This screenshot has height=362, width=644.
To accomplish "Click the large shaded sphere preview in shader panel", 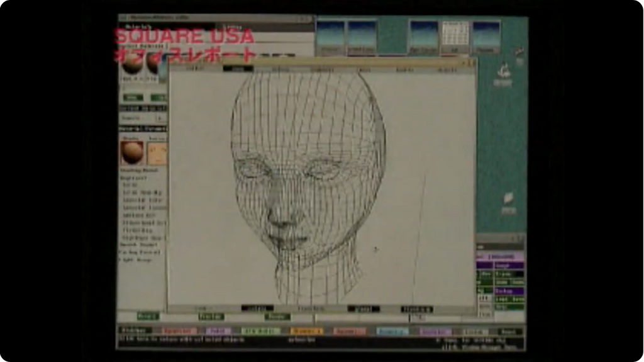I will pos(132,152).
